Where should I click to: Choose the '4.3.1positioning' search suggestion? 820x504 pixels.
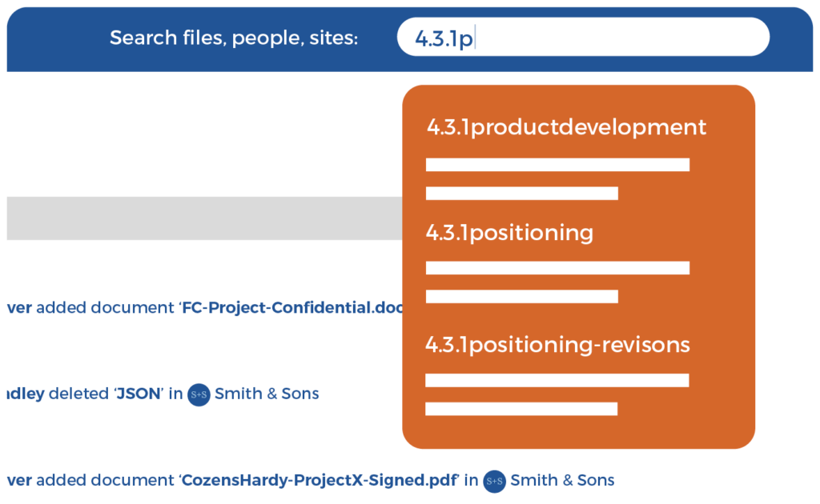[509, 233]
